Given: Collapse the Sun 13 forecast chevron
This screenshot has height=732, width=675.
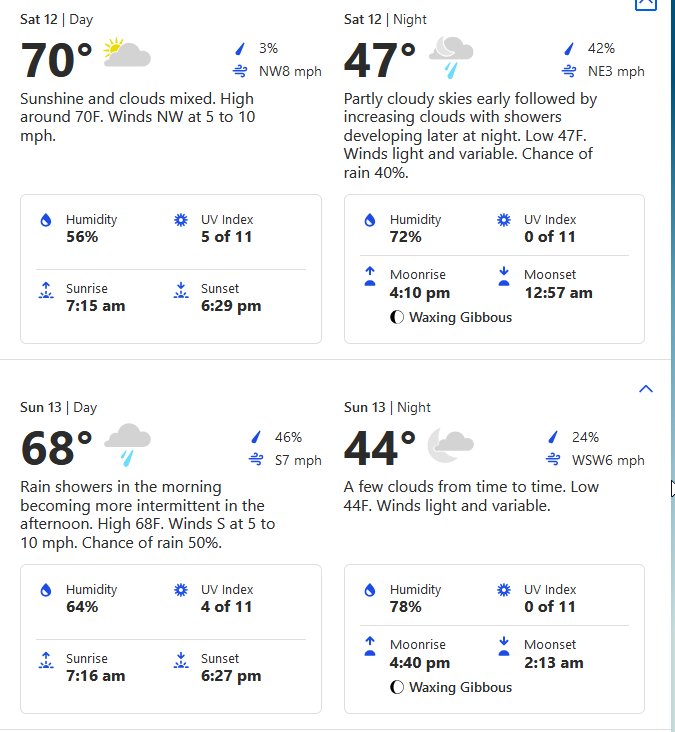Looking at the screenshot, I should tap(646, 388).
